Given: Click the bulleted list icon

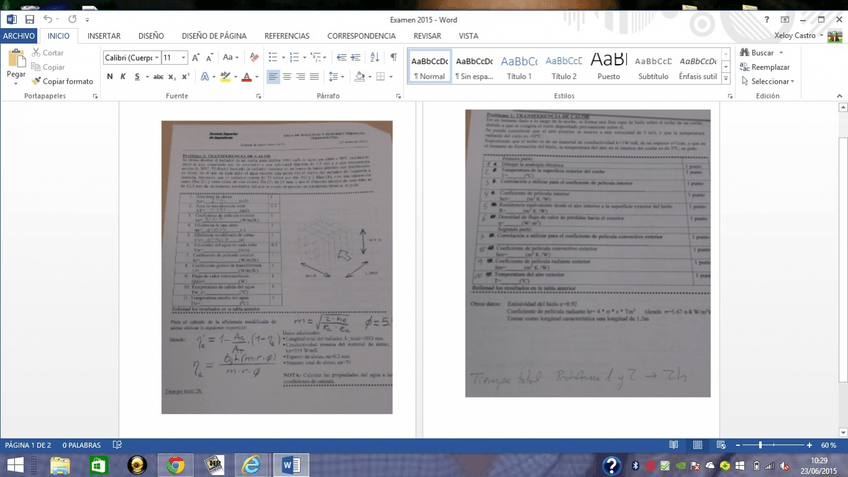Looking at the screenshot, I should [x=275, y=58].
